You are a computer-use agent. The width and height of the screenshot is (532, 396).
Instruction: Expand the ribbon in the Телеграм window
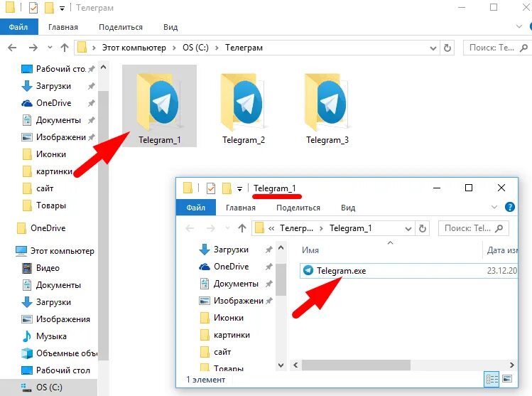pos(519,26)
